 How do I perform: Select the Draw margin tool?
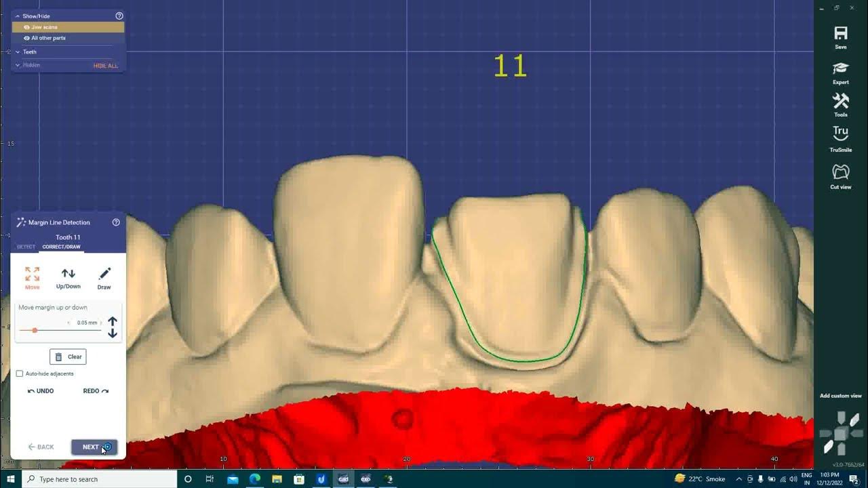[x=104, y=278]
